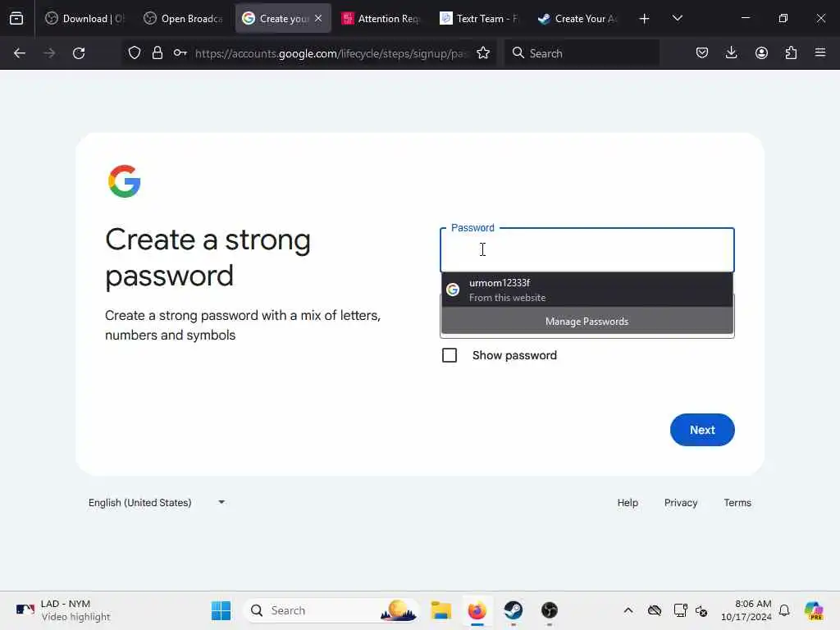Viewport: 840px width, 630px height.
Task: Click the muted volume tray icon
Action: 701,610
